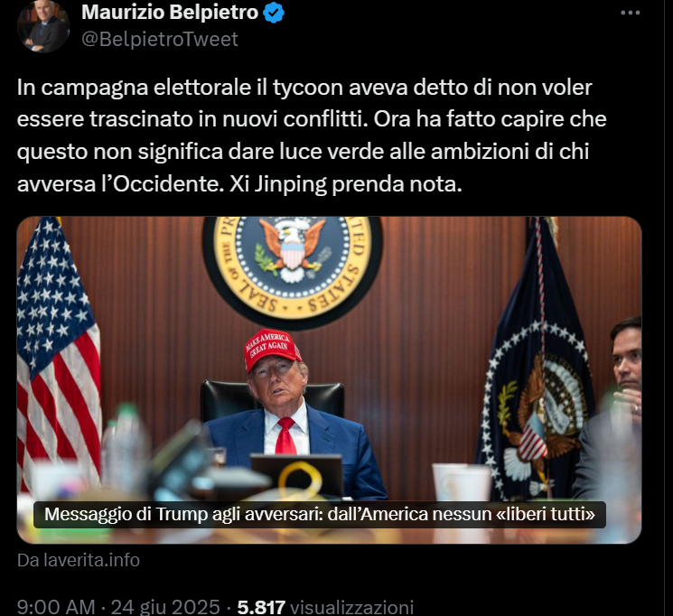Open the three-dot more options menu
Screen dimensions: 673x616
pyautogui.click(x=630, y=13)
